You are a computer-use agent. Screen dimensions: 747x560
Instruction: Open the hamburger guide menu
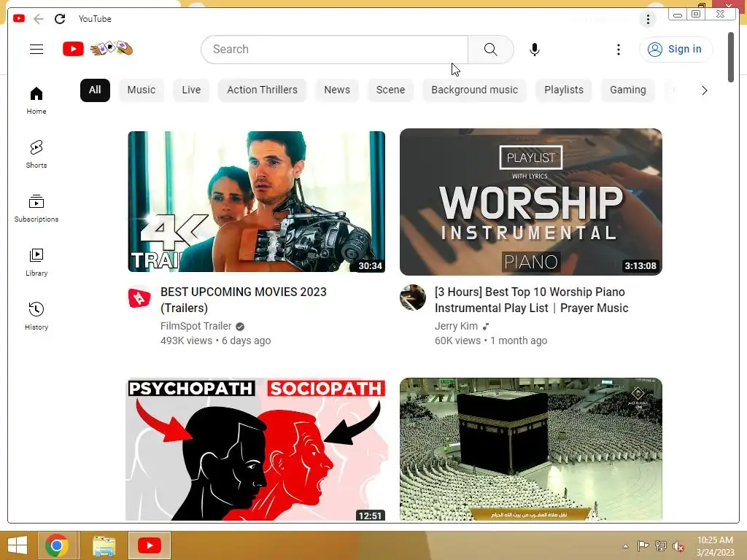(x=36, y=49)
